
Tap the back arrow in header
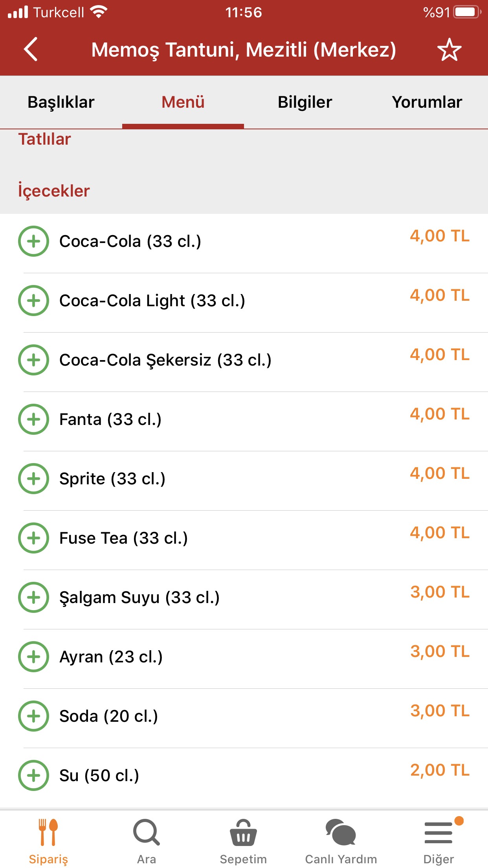tap(31, 50)
